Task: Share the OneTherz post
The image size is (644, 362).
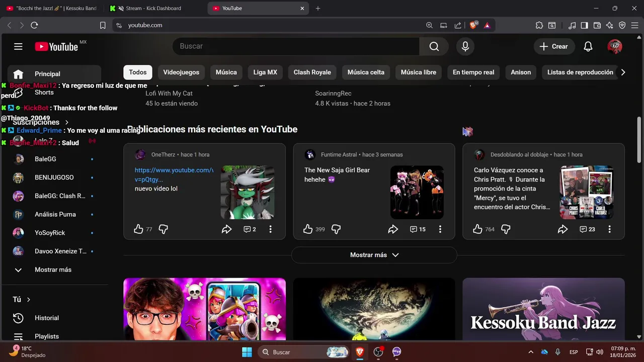Action: point(226,229)
